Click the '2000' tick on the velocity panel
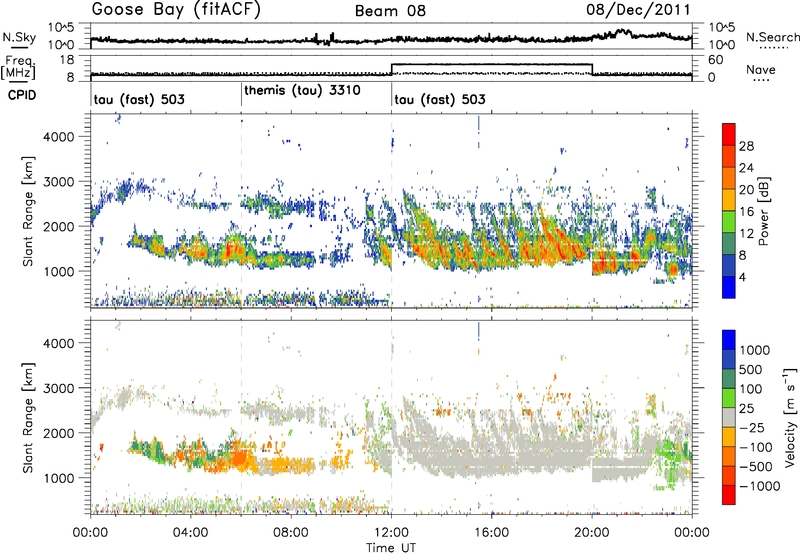Viewport: 800px width, 554px height. (59, 433)
